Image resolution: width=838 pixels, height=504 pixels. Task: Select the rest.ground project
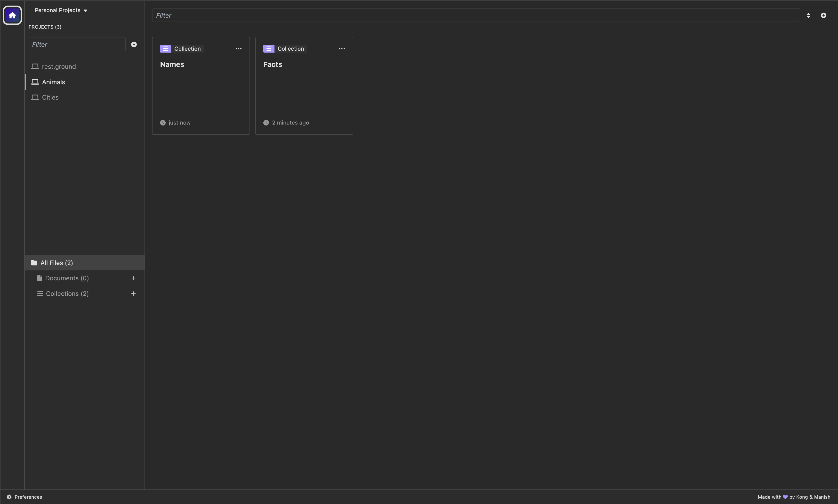(x=59, y=67)
